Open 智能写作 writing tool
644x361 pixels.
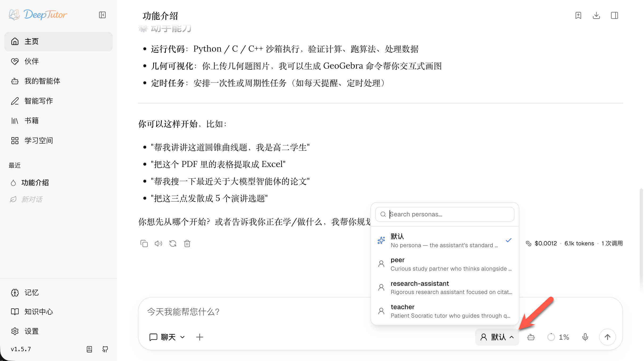click(x=58, y=101)
